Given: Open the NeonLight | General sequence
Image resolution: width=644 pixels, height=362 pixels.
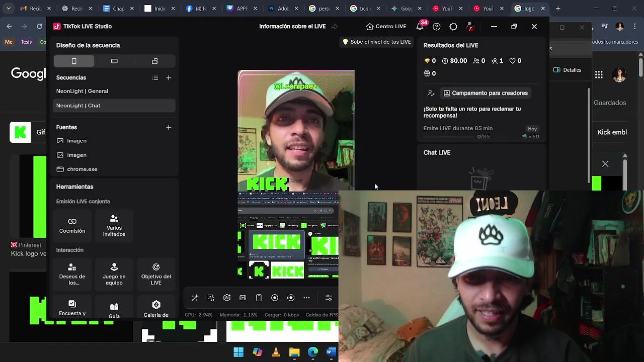Looking at the screenshot, I should [x=114, y=91].
